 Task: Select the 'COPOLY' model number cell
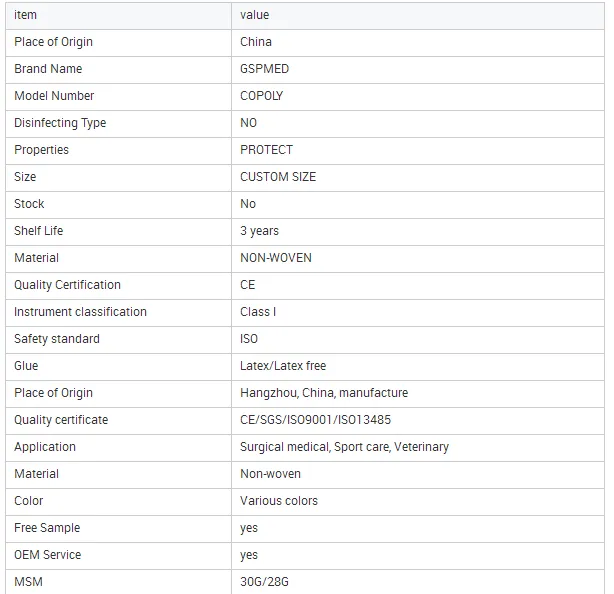point(261,96)
